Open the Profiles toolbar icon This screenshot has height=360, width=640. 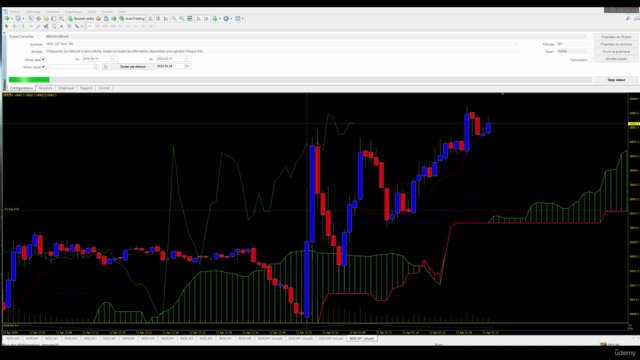click(x=18, y=19)
